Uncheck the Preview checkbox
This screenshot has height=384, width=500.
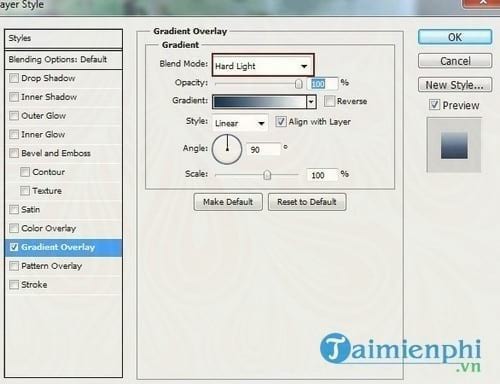[x=434, y=105]
